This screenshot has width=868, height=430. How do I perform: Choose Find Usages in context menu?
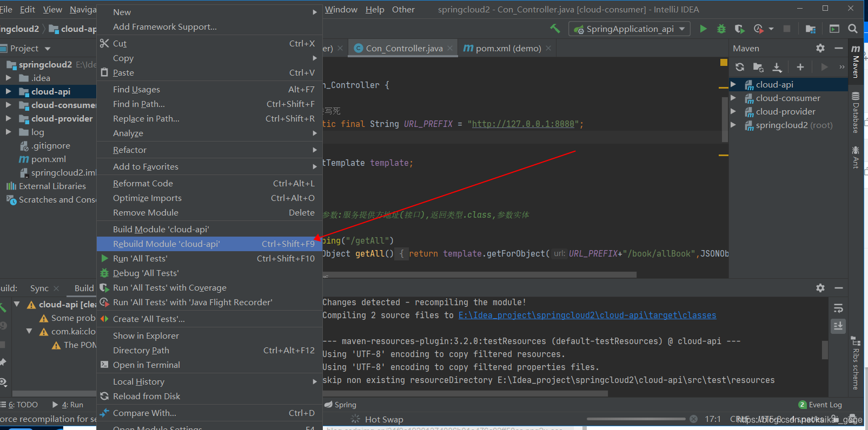(x=209, y=89)
